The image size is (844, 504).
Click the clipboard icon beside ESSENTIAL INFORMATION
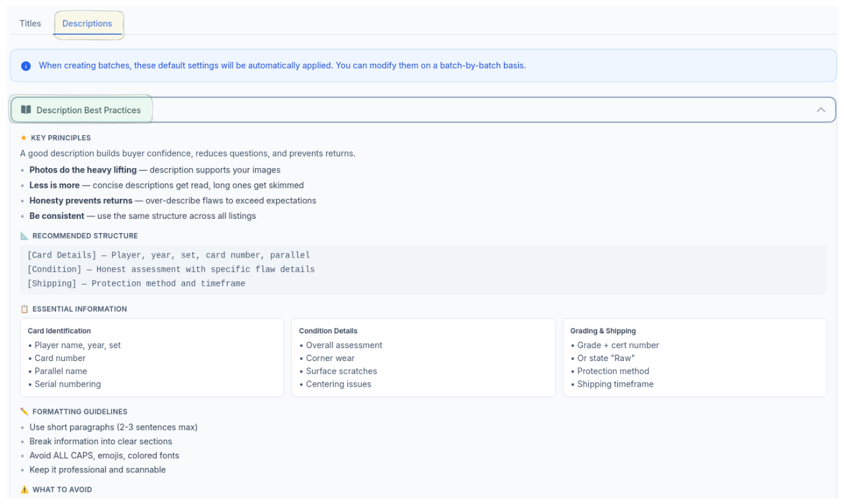click(23, 308)
